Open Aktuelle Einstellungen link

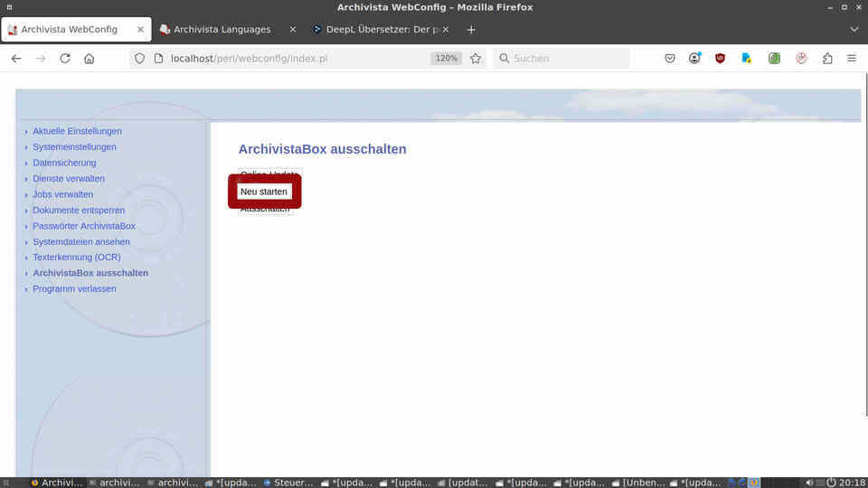(77, 131)
